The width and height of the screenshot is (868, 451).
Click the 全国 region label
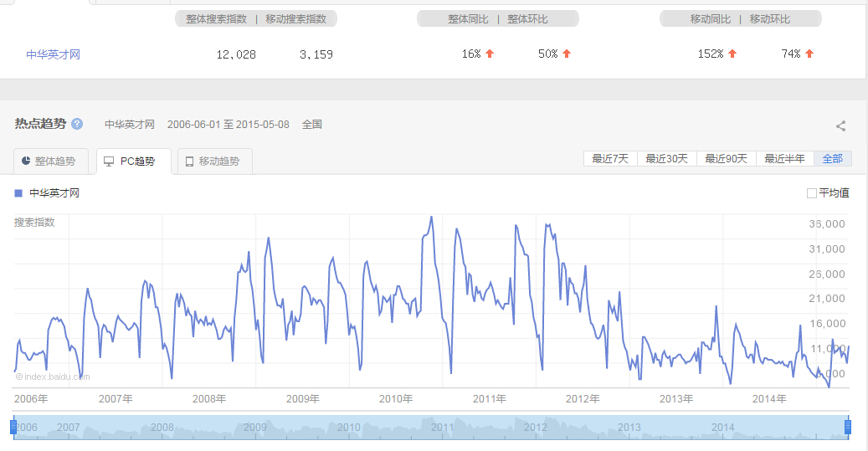pyautogui.click(x=311, y=125)
